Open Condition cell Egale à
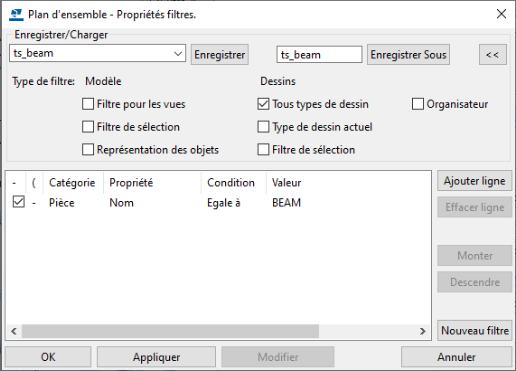This screenshot has width=516, height=371. pos(224,203)
